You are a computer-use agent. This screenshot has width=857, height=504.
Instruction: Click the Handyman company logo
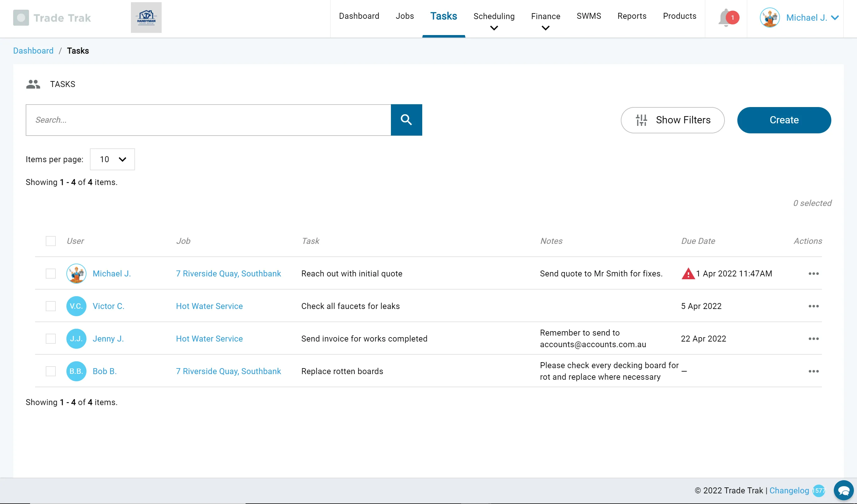click(x=146, y=18)
